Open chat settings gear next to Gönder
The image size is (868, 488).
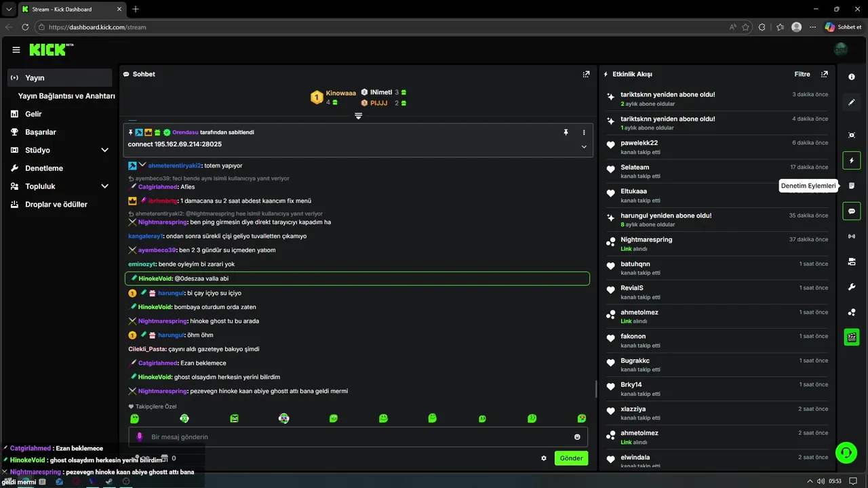coord(544,458)
